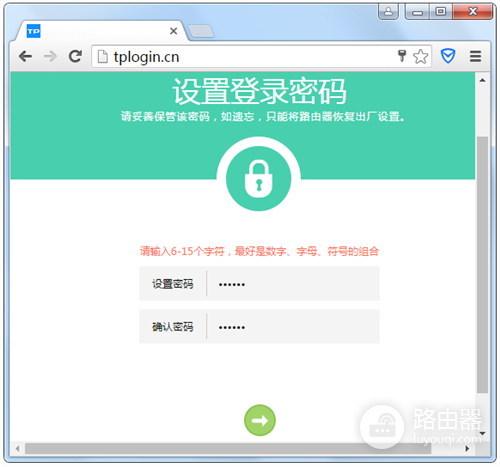This screenshot has height=467, width=500.
Task: Focus the 设置密码 password field
Action: pyautogui.click(x=259, y=284)
